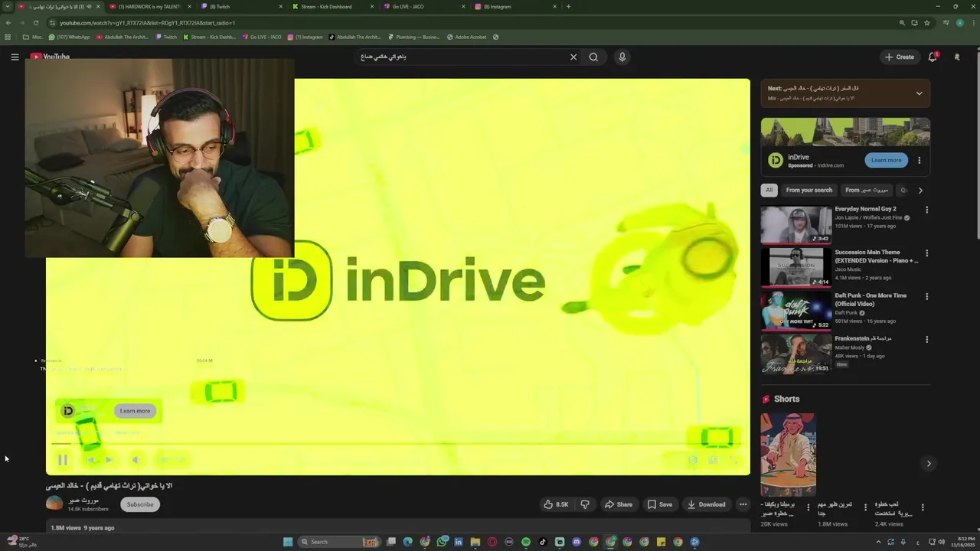Mute the player volume speaker icon
Image resolution: width=980 pixels, height=551 pixels.
point(136,460)
